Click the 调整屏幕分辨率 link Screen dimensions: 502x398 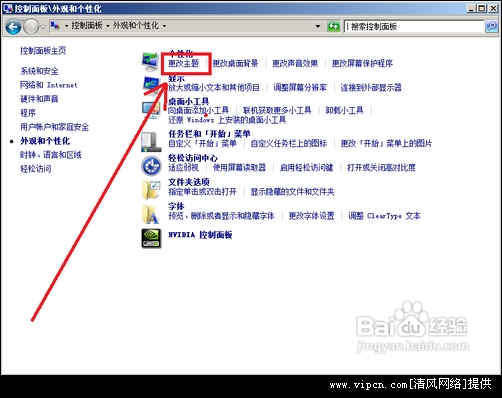300,87
